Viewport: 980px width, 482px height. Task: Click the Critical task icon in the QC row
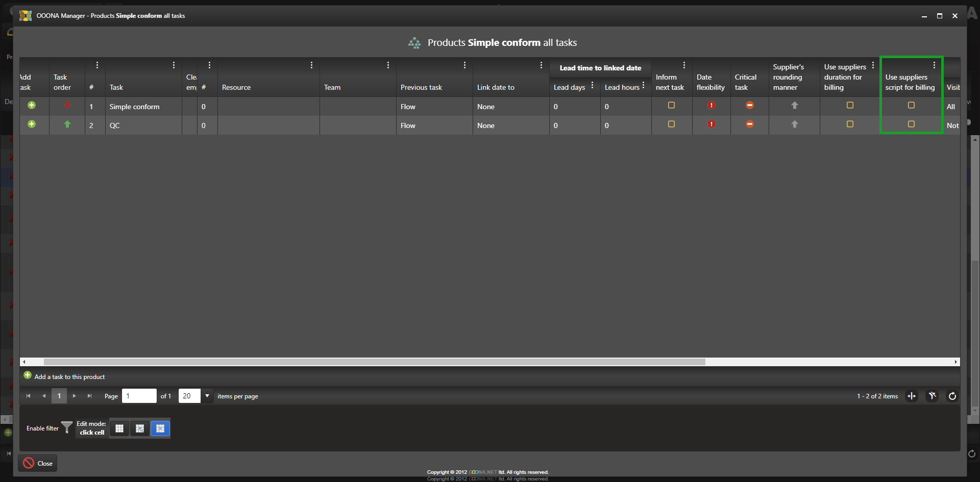tap(749, 124)
